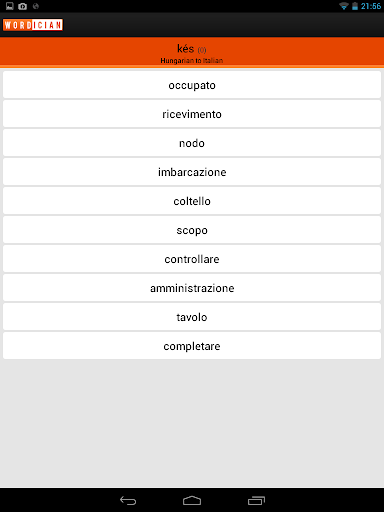Select "nodo" as the translation
The height and width of the screenshot is (512, 384).
[x=192, y=143]
